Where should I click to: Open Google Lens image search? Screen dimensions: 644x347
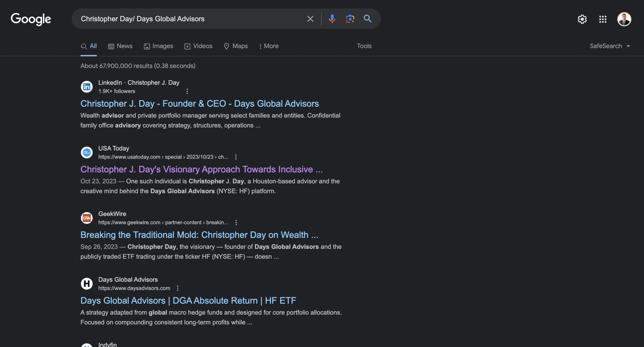tap(350, 19)
